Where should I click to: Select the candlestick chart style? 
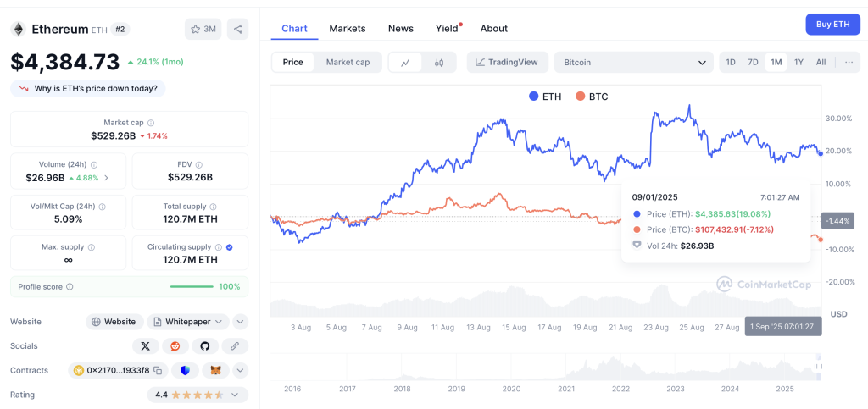[x=439, y=63]
